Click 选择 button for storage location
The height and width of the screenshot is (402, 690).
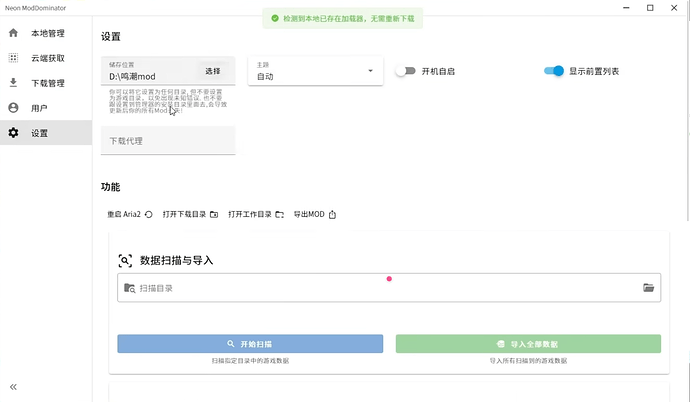(x=213, y=71)
